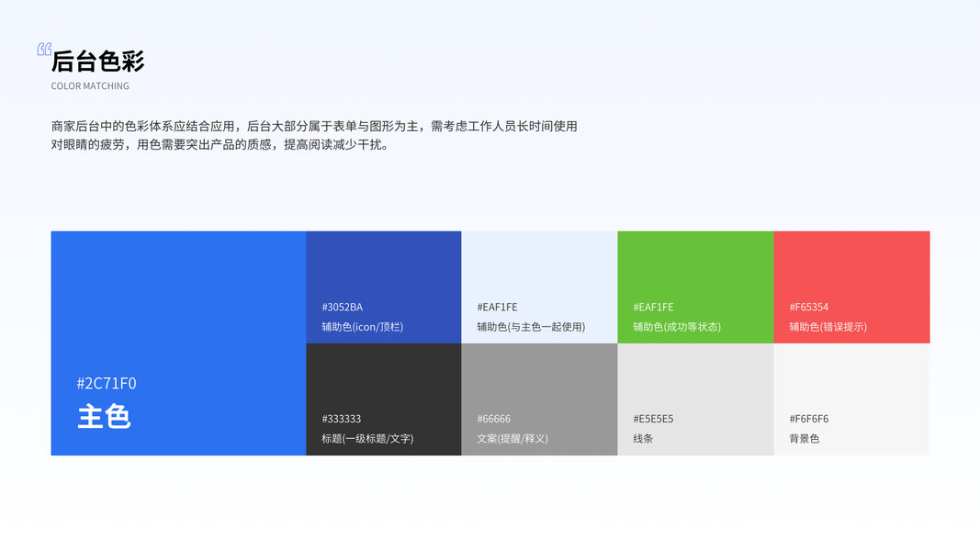Click the #333333 hex code text

click(x=342, y=419)
